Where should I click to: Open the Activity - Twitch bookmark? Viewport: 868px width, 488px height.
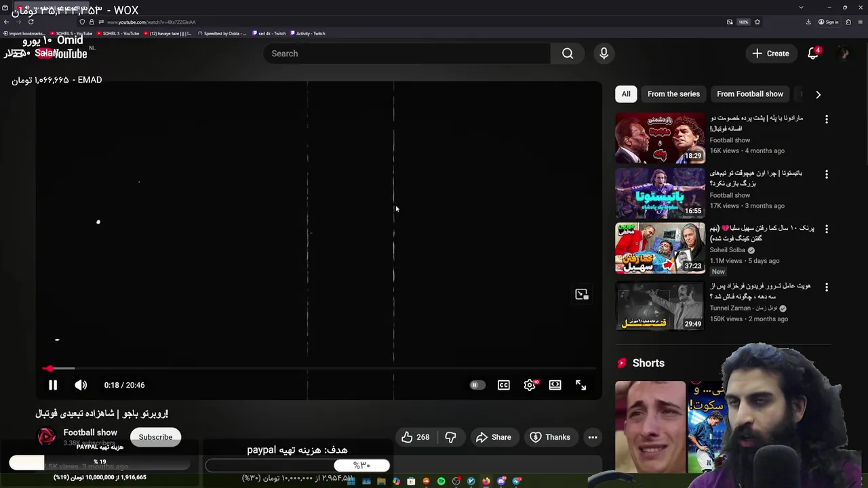coord(307,33)
